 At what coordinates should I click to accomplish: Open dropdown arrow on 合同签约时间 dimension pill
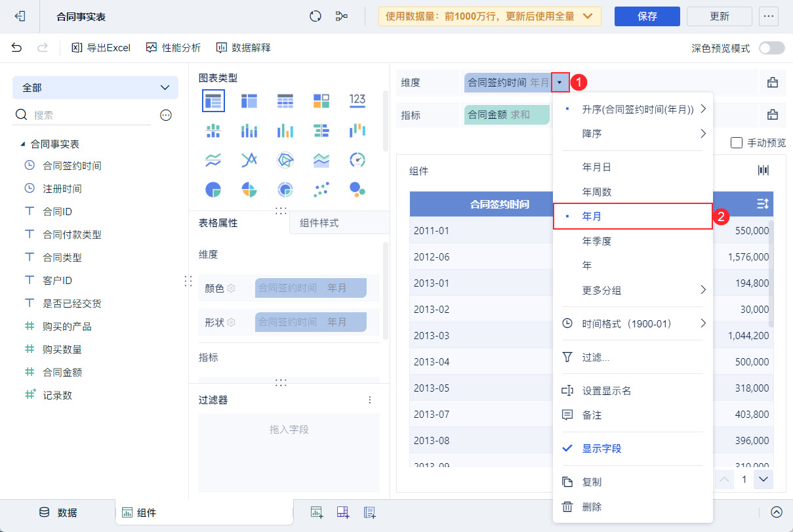[560, 82]
